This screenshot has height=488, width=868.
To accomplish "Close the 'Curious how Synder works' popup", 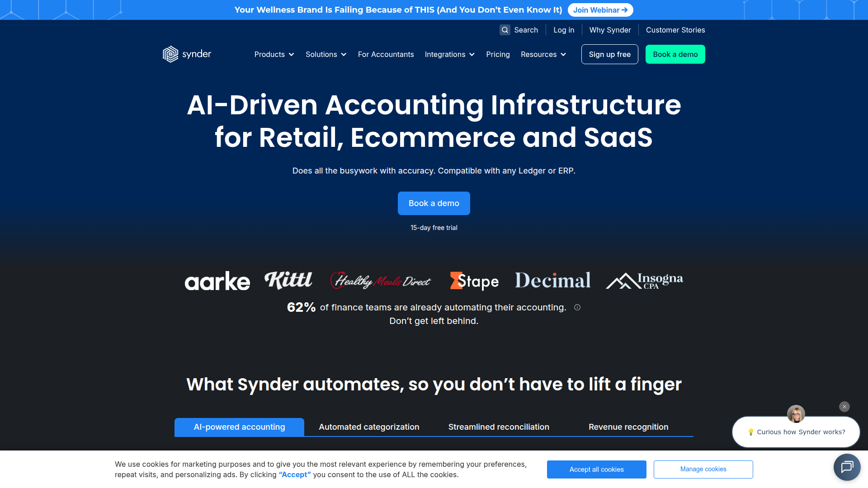I will [x=844, y=407].
